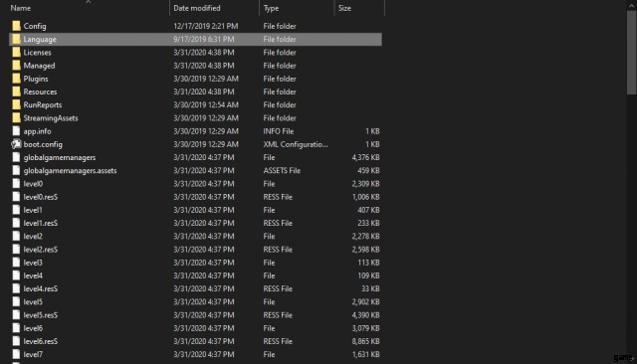Click the Plugins folder icon
Image resolution: width=637 pixels, height=364 pixels.
coord(16,79)
